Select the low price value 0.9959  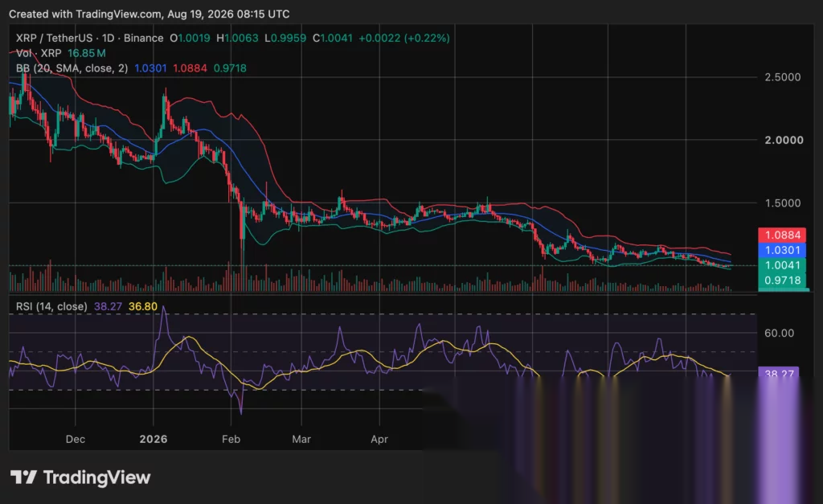tap(289, 39)
